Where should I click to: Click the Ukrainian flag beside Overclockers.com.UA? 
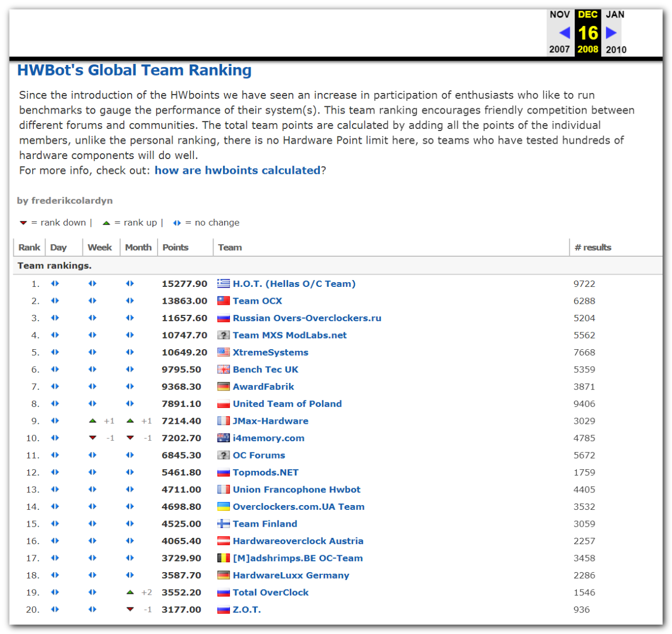224,507
